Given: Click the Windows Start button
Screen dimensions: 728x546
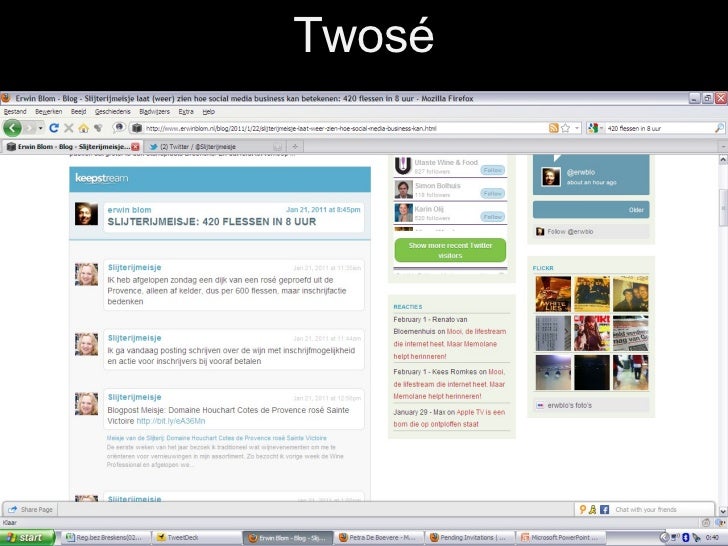Looking at the screenshot, I should tap(26, 537).
